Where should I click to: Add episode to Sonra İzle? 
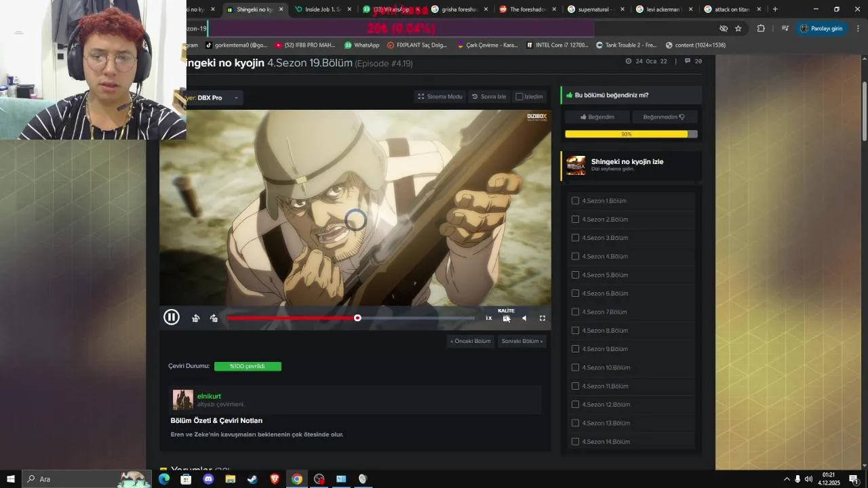[489, 97]
